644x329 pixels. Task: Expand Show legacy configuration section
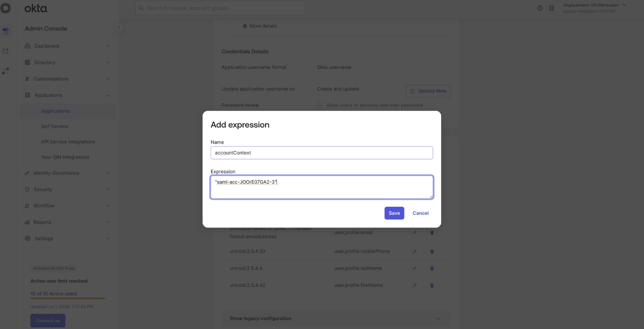[336, 318]
